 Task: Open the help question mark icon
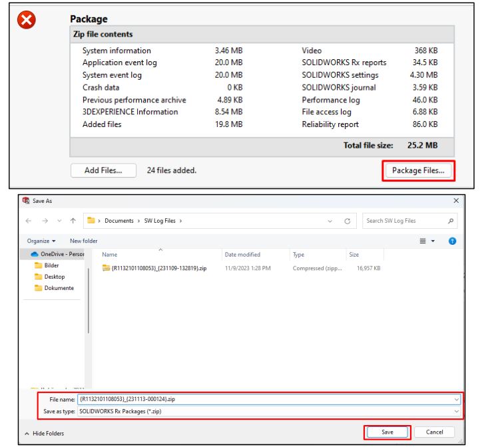[x=452, y=241]
